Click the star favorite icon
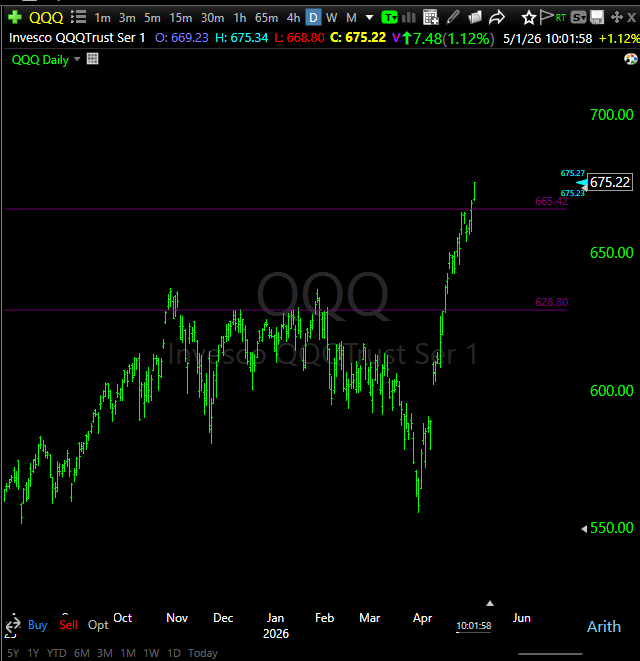This screenshot has width=640, height=661. click(528, 17)
